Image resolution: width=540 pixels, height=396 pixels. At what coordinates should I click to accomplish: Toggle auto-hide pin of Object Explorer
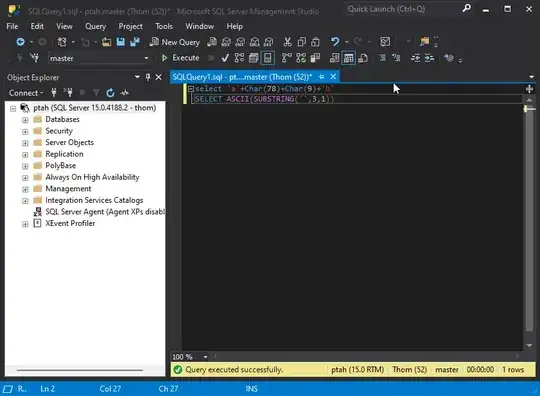pyautogui.click(x=148, y=77)
